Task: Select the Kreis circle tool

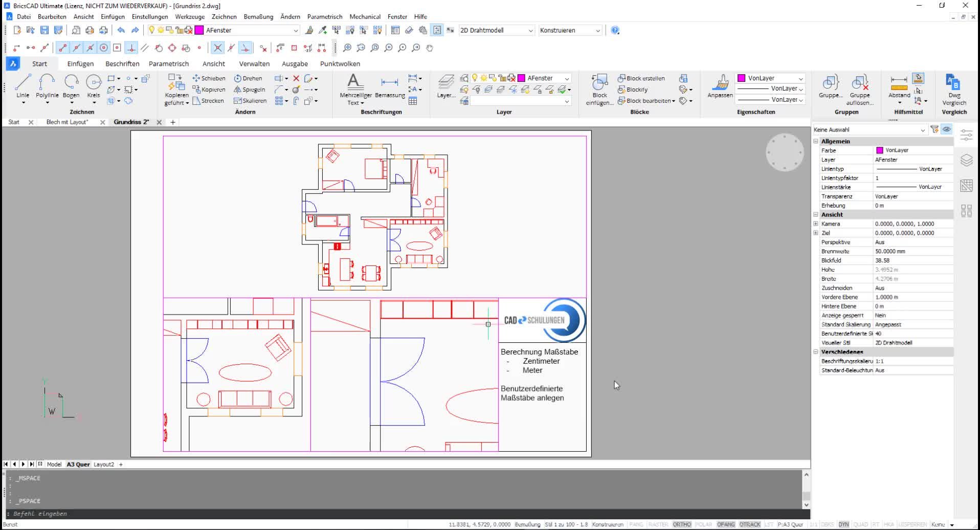Action: 94,86
